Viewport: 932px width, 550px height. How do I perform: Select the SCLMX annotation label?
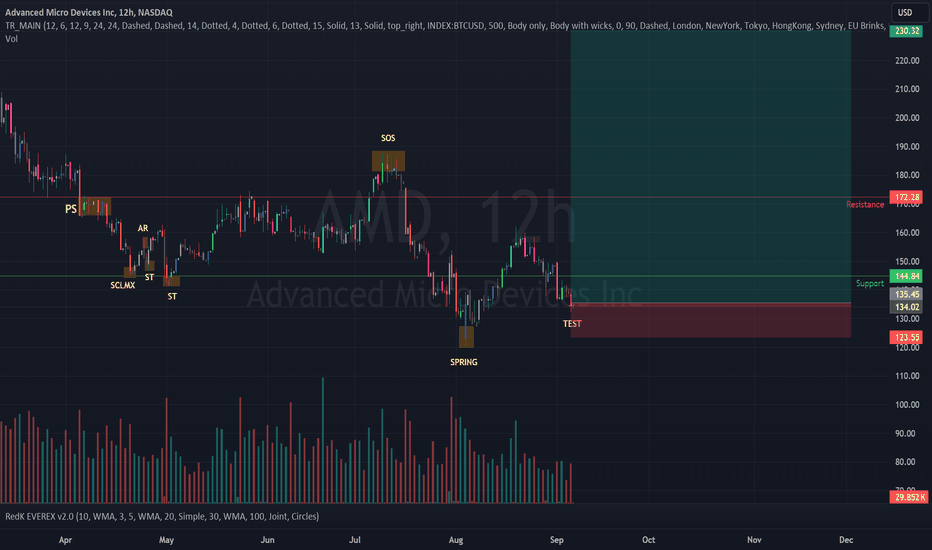(x=122, y=285)
